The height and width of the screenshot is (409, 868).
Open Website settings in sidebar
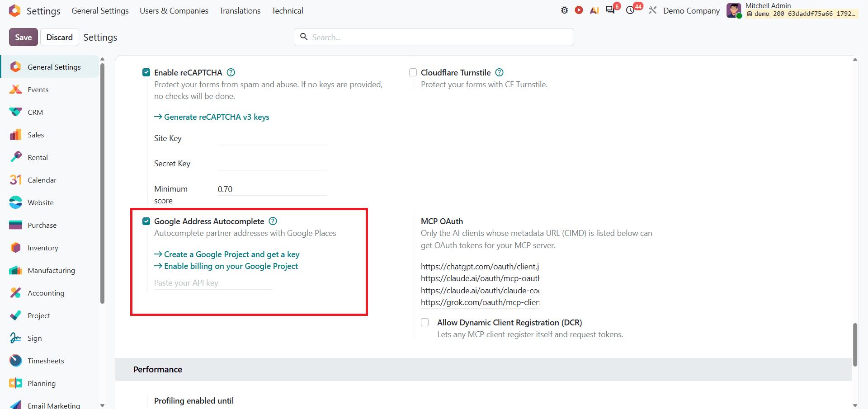point(49,202)
